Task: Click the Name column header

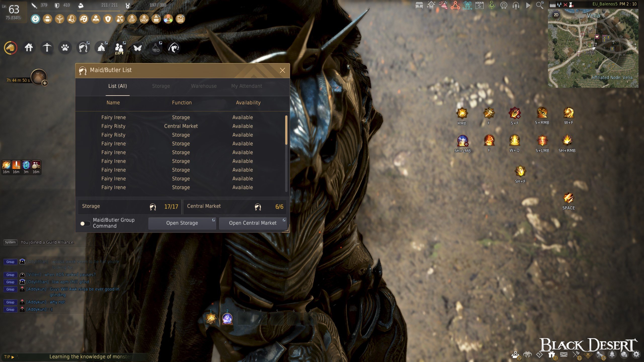Action: click(113, 103)
